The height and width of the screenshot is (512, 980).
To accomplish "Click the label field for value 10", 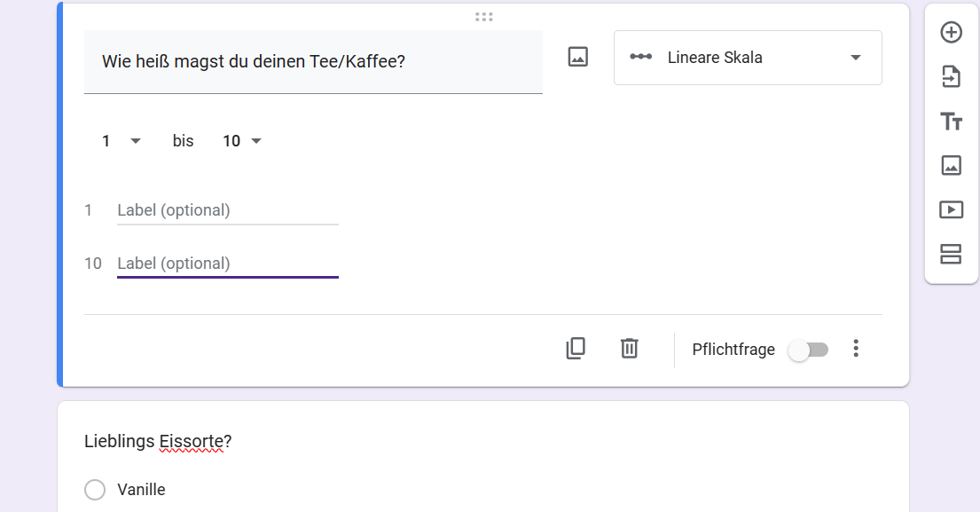I will coord(227,264).
